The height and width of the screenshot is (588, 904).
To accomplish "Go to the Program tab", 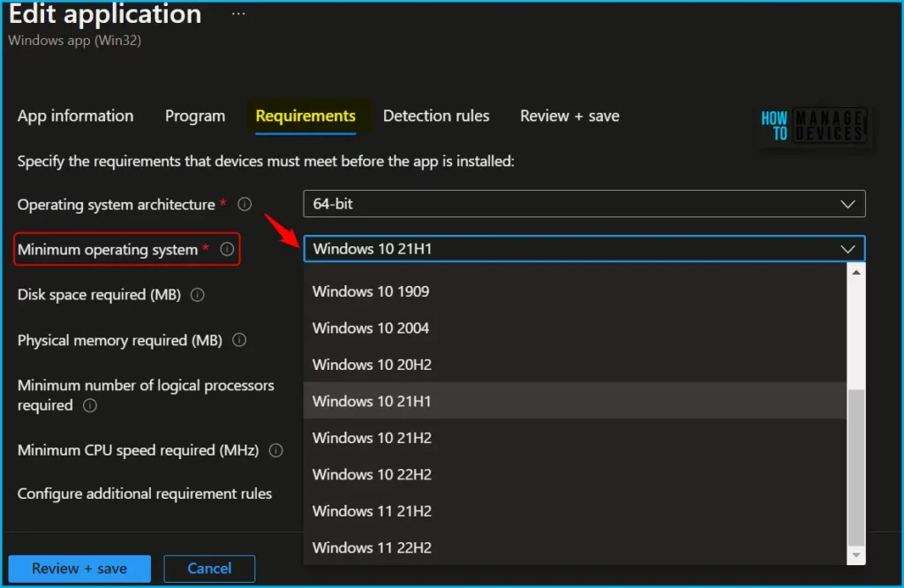I will point(195,116).
